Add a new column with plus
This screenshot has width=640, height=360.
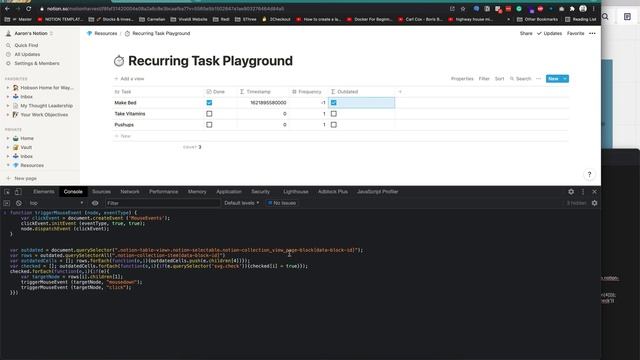(400, 92)
